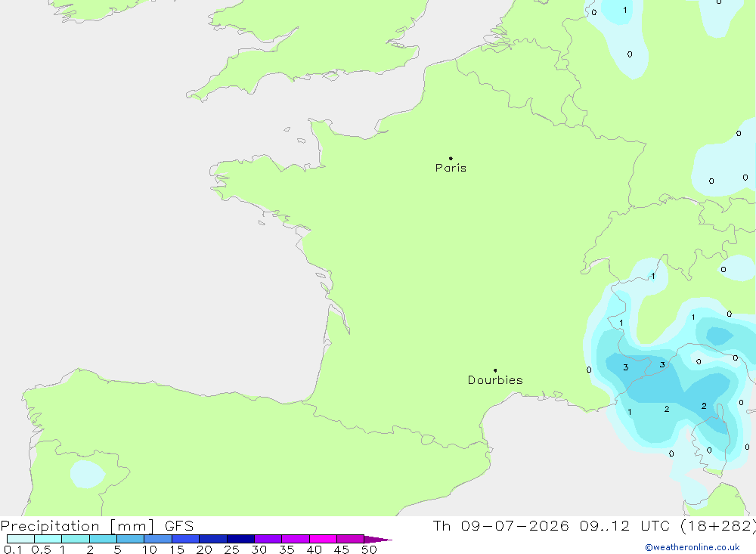Click the legend value '10'
Screen dimensions: 756x554
150,549
